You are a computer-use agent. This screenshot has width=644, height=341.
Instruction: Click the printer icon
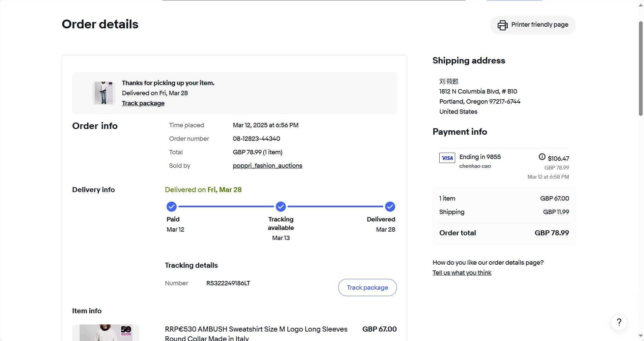click(502, 25)
